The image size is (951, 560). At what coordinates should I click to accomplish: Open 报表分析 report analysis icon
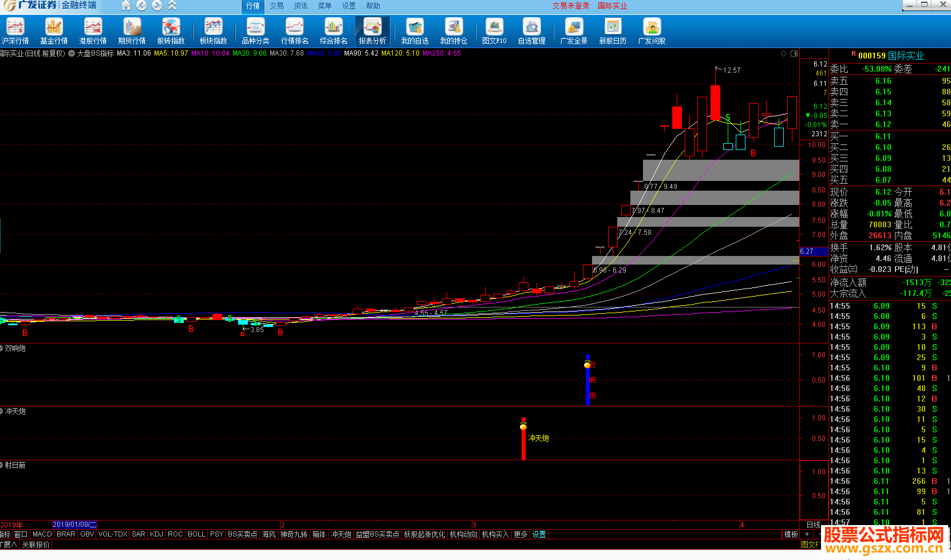372,31
